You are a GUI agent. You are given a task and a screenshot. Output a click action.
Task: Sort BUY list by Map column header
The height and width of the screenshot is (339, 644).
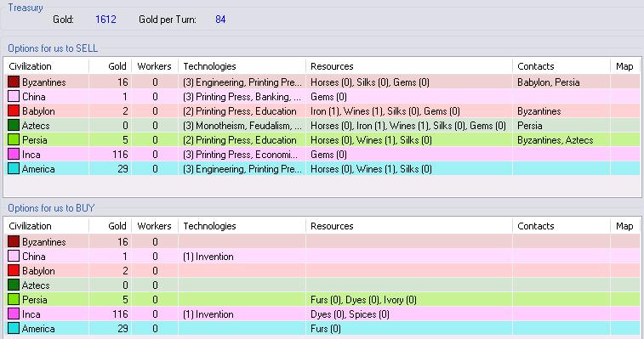[x=625, y=226]
